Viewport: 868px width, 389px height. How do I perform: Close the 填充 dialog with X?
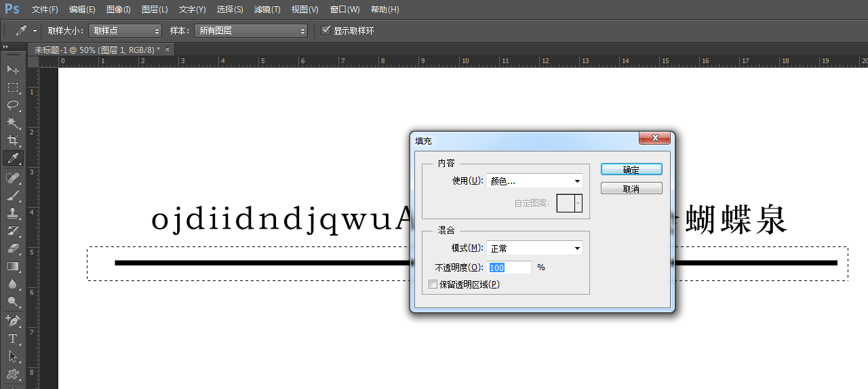click(x=655, y=138)
